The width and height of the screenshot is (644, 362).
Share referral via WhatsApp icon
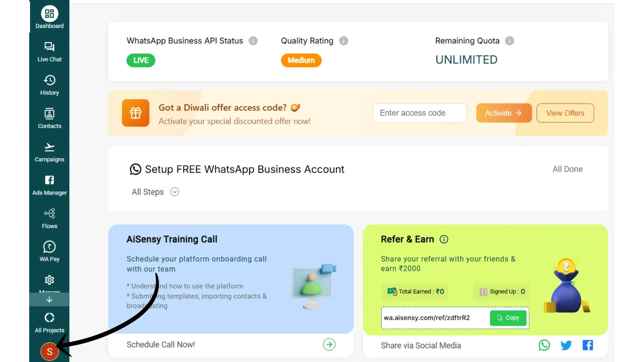tap(544, 345)
